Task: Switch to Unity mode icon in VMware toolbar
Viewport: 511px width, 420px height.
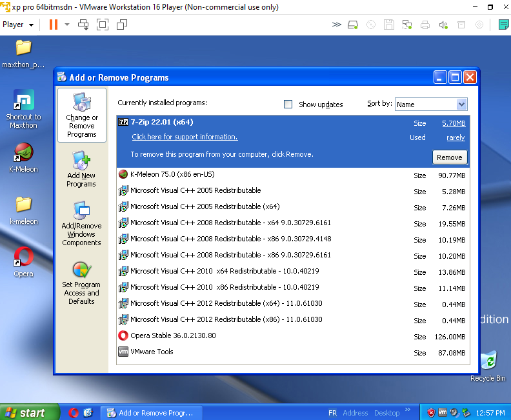Action: 122,25
